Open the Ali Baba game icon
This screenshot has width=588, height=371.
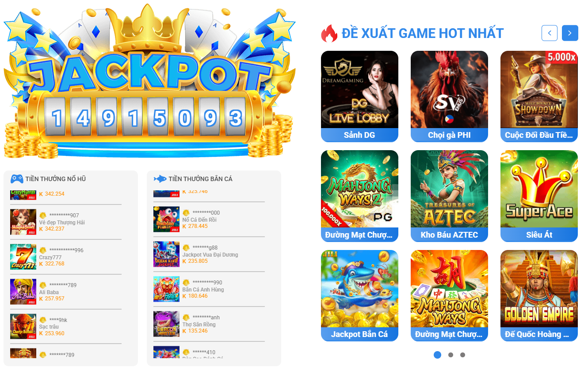pyautogui.click(x=23, y=291)
